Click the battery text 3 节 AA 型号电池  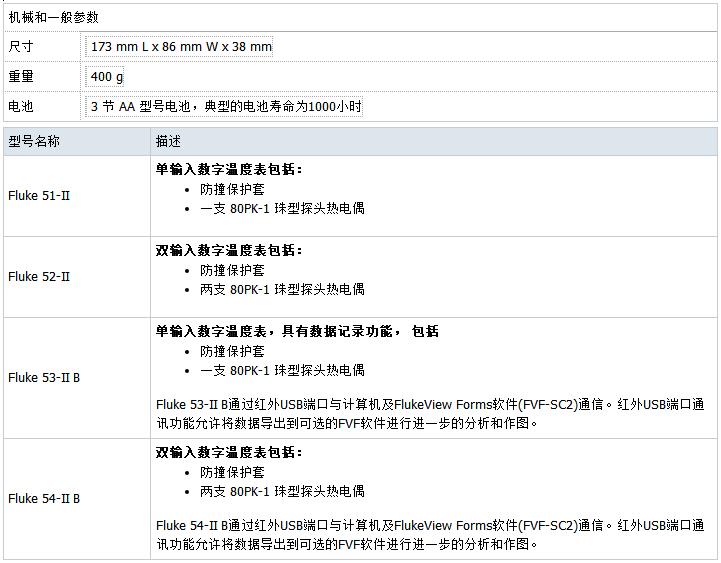click(x=140, y=106)
